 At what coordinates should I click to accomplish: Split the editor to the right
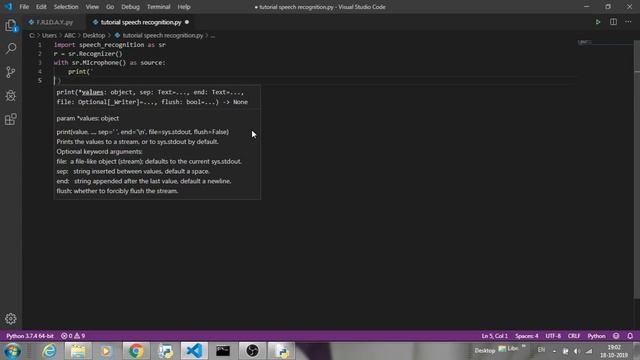pyautogui.click(x=613, y=22)
